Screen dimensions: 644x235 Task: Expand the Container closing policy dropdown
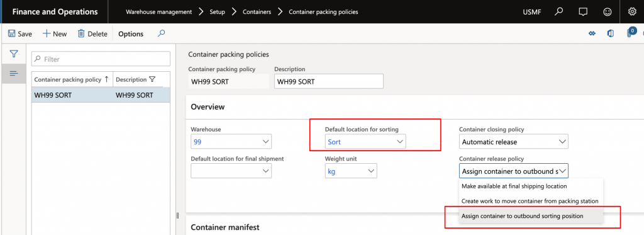point(513,142)
